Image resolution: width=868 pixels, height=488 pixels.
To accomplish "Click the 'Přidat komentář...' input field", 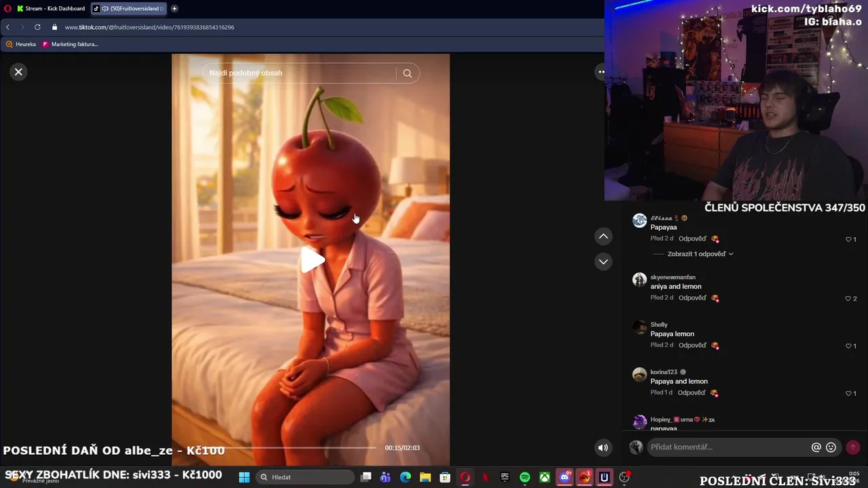I will click(729, 447).
